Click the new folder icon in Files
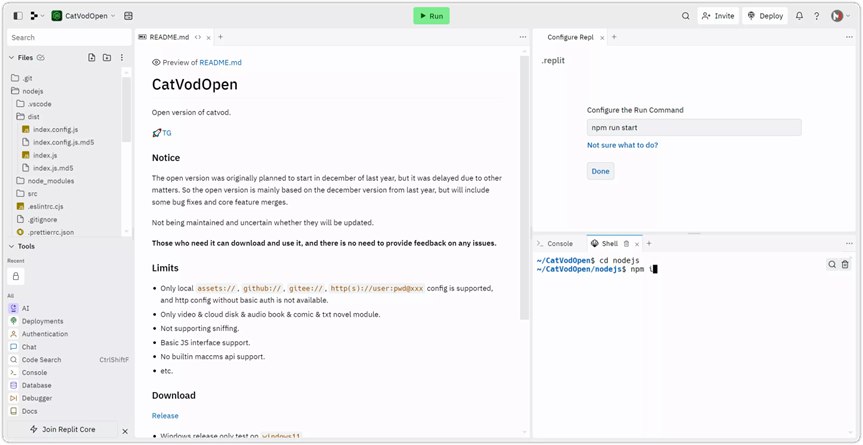This screenshot has height=445, width=863. (x=107, y=58)
